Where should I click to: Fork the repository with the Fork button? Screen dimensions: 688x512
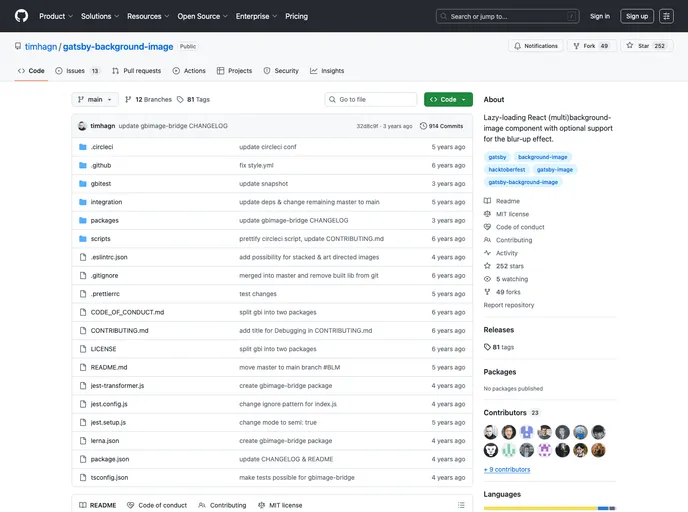pos(591,46)
